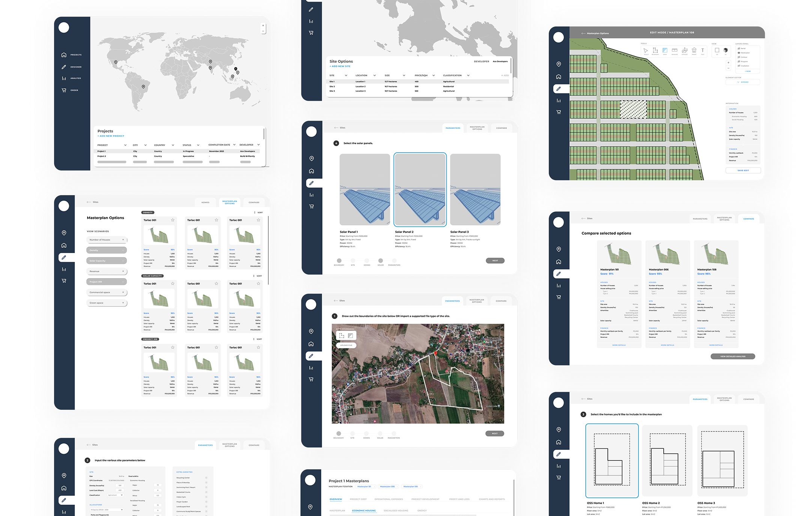
Task: Click the Projects panel vertical scrollbar
Action: pyautogui.click(x=264, y=134)
